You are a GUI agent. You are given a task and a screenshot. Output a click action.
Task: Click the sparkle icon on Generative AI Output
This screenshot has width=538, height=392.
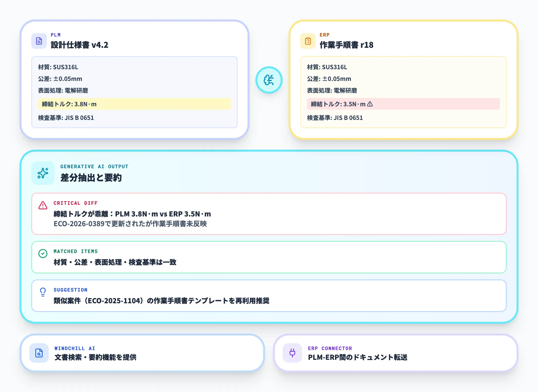tap(43, 173)
